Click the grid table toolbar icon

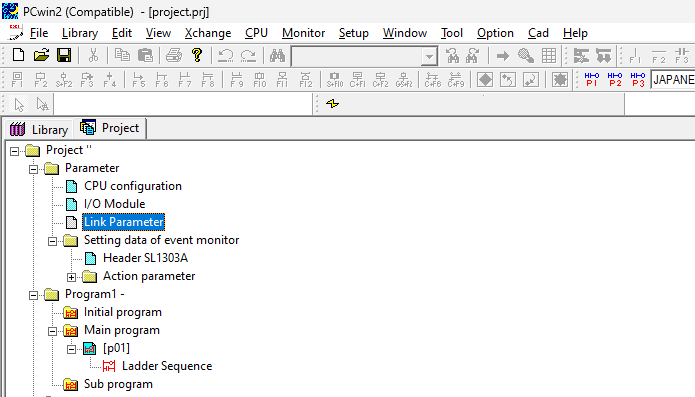(x=549, y=56)
